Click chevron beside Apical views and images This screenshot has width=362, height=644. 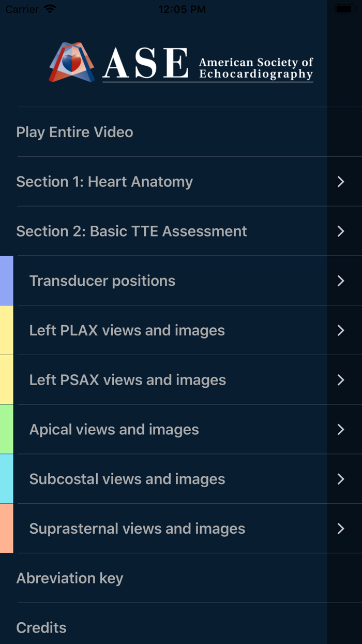pos(341,429)
